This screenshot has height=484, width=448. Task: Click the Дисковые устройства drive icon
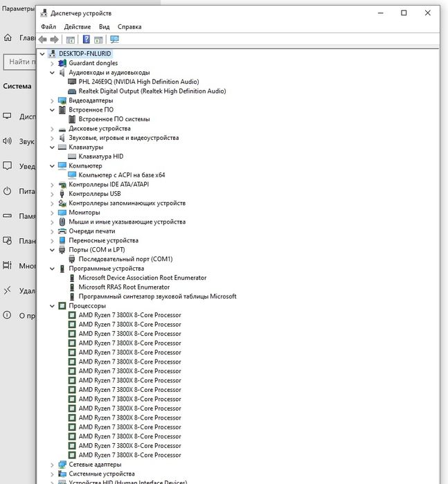tap(62, 129)
